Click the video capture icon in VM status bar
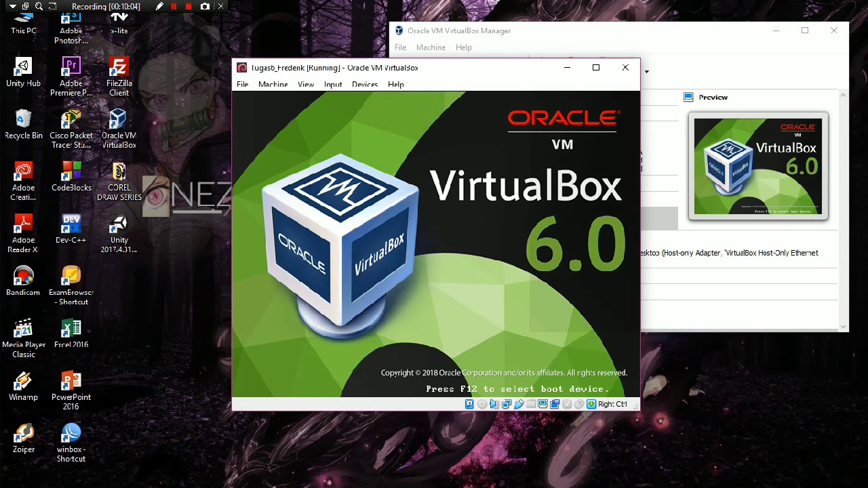868x488 pixels. click(x=555, y=404)
